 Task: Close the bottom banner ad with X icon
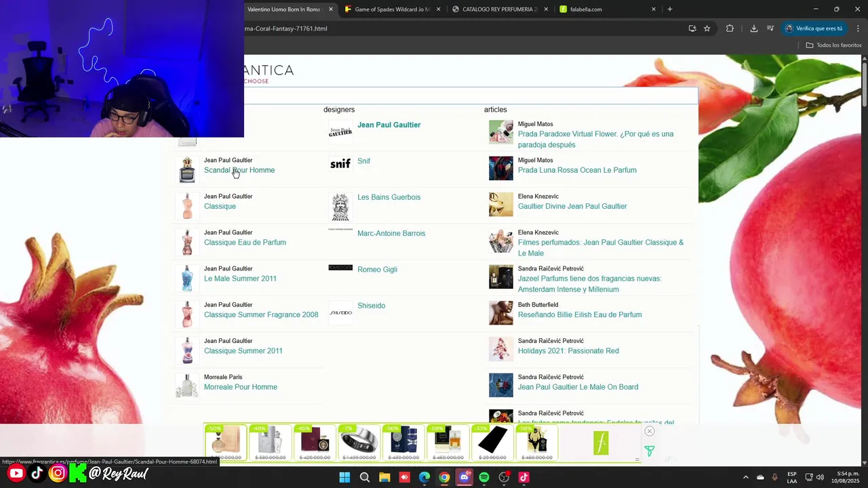[650, 431]
